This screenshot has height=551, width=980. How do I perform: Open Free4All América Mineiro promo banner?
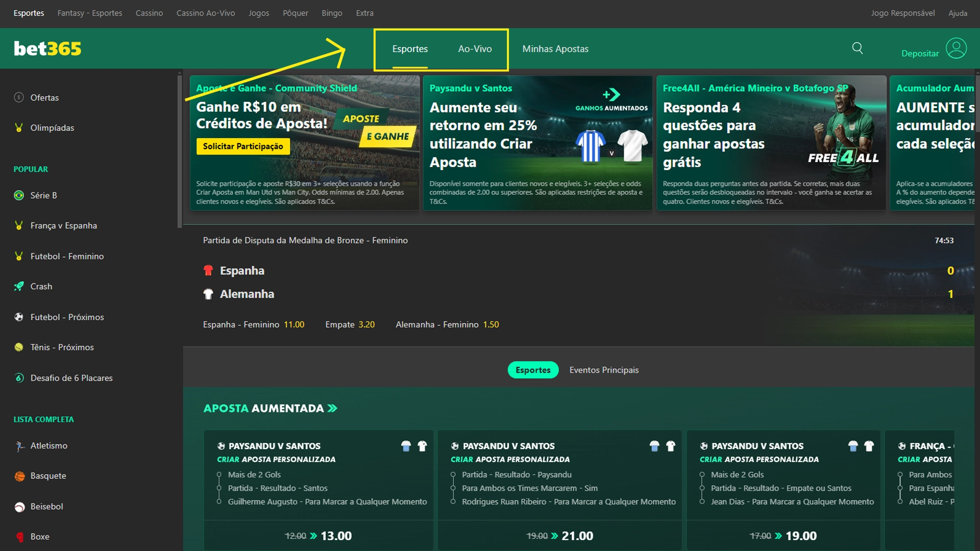point(771,143)
